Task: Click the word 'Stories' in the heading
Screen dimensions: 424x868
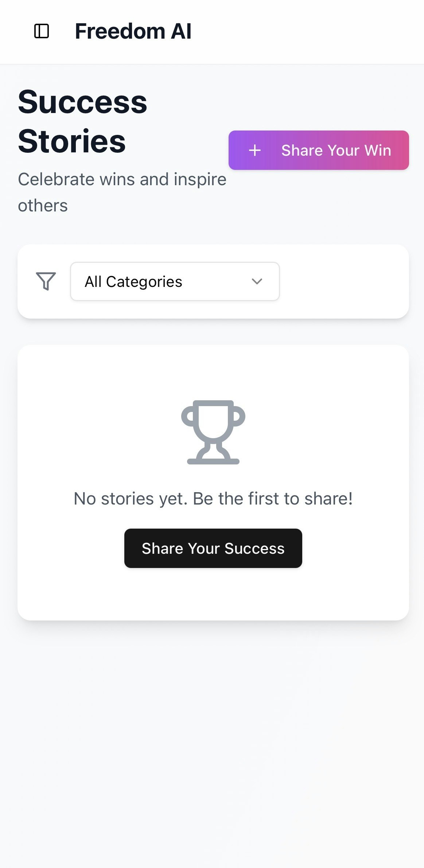Action: [72, 141]
